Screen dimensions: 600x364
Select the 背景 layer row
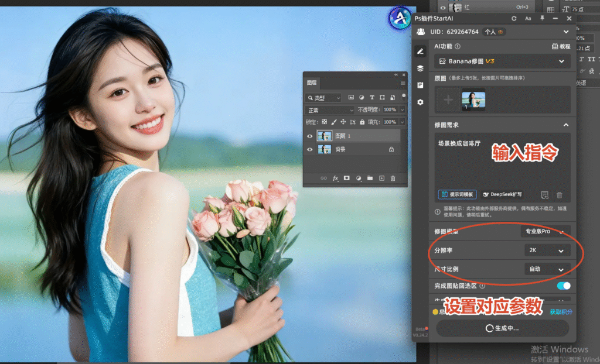coord(358,149)
